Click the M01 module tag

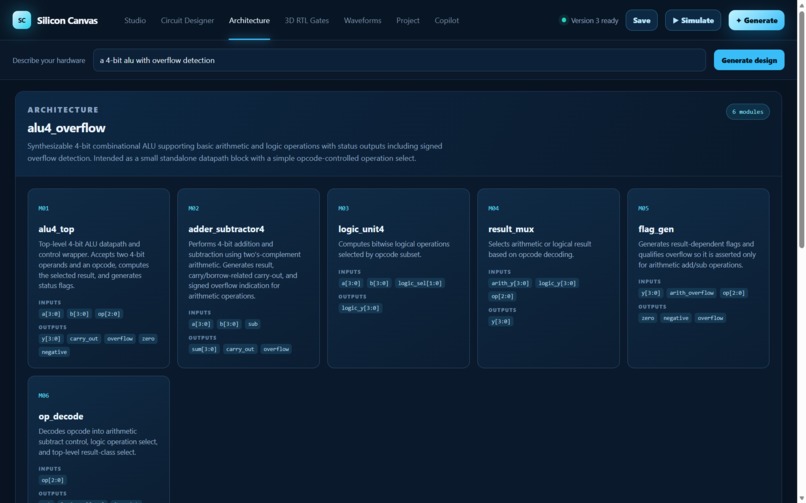(x=44, y=208)
